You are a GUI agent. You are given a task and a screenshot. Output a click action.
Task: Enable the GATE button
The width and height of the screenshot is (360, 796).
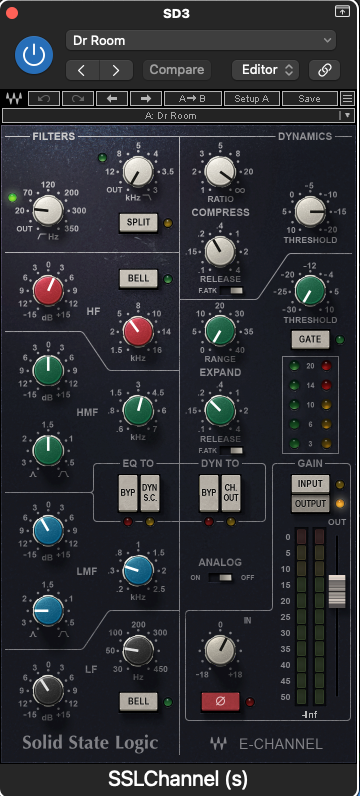pos(310,339)
